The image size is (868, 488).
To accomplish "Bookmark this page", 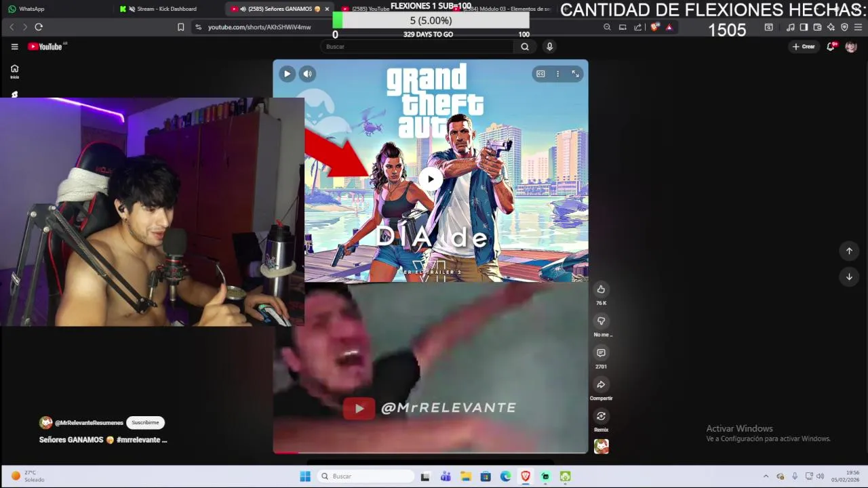I will click(x=180, y=27).
